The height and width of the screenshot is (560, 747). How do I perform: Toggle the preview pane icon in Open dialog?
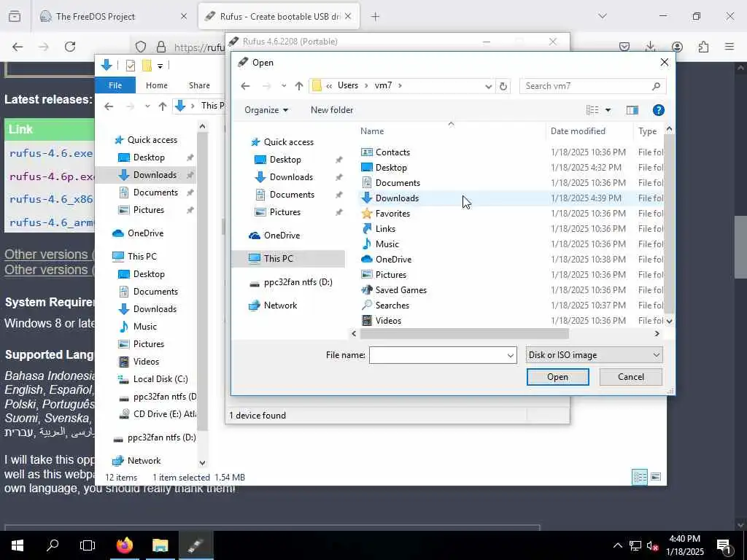632,111
